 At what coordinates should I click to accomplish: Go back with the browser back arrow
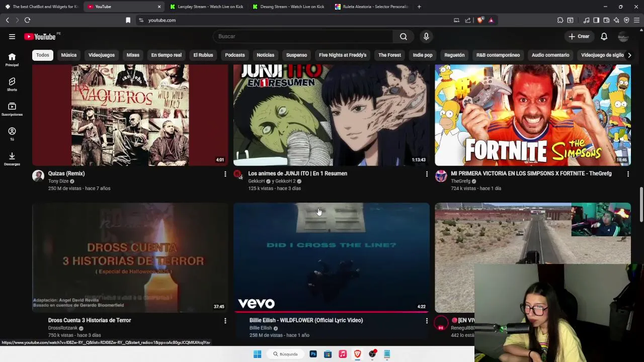click(x=7, y=20)
